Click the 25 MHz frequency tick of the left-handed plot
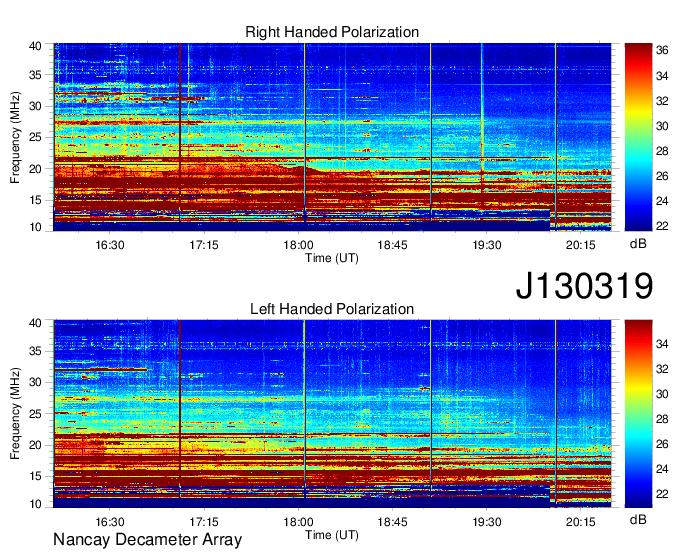The width and height of the screenshot is (680, 552). (x=35, y=414)
